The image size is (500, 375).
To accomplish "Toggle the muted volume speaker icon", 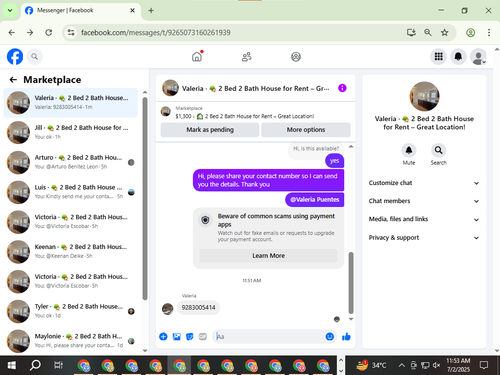I will 436,366.
